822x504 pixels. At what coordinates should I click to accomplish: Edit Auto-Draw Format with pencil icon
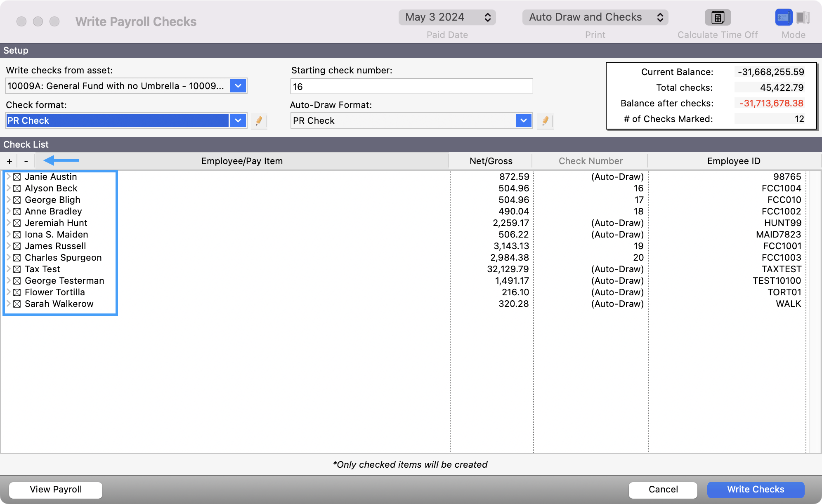point(545,121)
